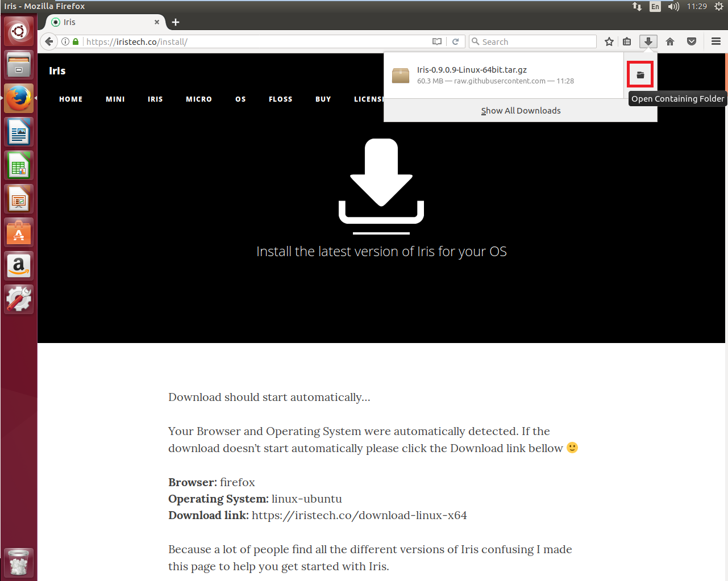The image size is (728, 581).
Task: Click the green secure padlock icon
Action: click(x=76, y=41)
